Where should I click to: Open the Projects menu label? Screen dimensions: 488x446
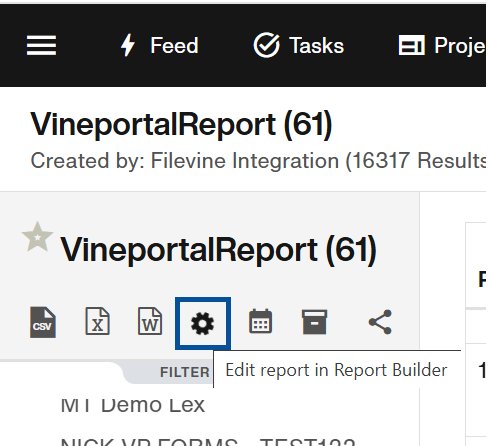click(x=460, y=45)
